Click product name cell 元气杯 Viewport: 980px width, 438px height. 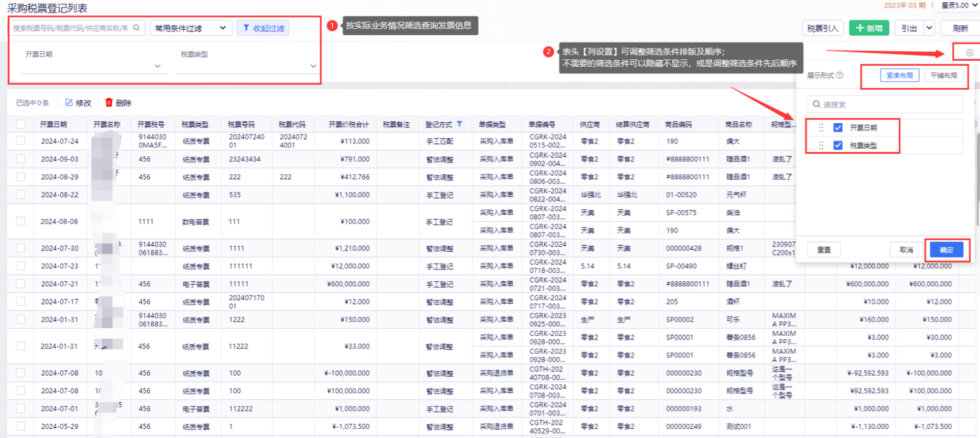(x=736, y=195)
